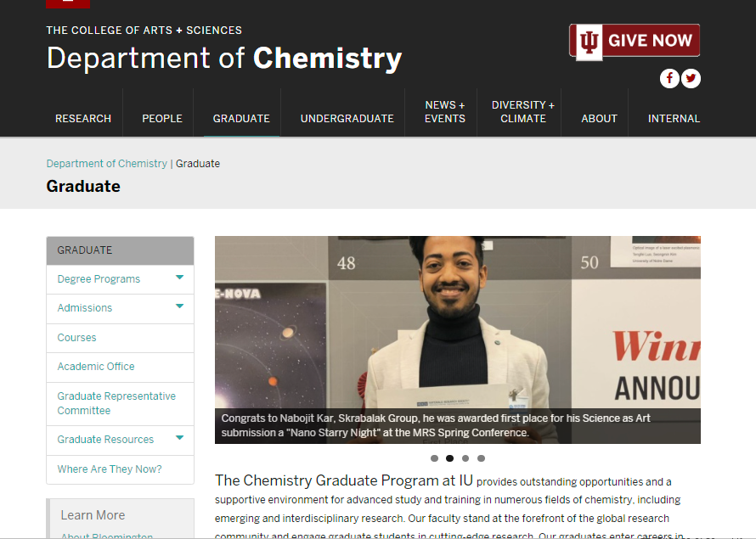Select the first carousel slide dot

(x=434, y=458)
